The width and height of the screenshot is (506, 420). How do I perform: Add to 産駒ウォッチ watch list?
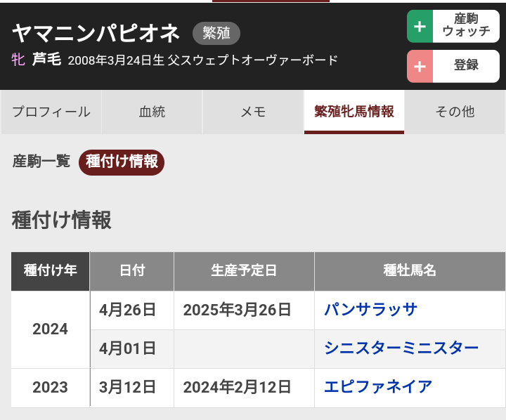click(x=453, y=26)
